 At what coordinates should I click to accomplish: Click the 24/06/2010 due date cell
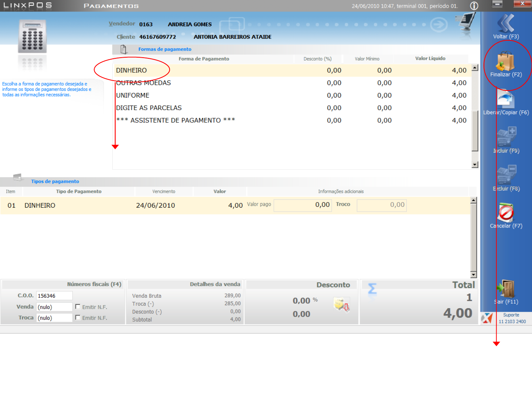[156, 205]
